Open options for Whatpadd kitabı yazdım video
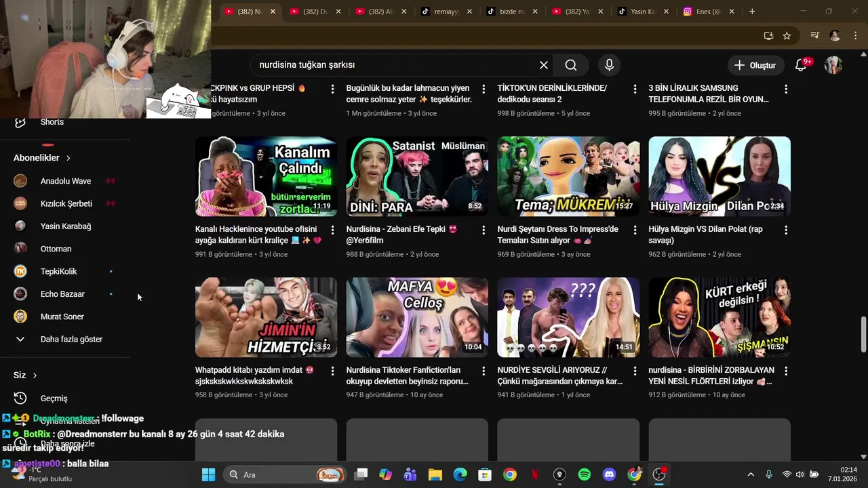 tap(332, 371)
